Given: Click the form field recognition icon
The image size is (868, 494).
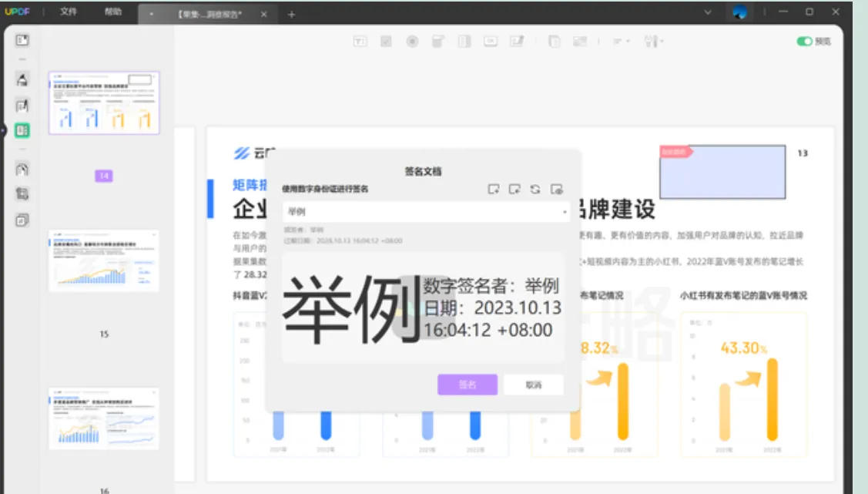Looking at the screenshot, I should (580, 42).
